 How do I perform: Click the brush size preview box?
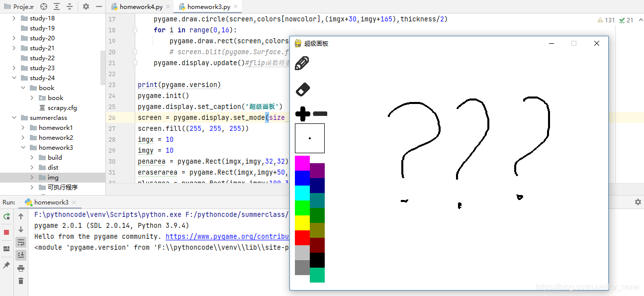(310, 138)
